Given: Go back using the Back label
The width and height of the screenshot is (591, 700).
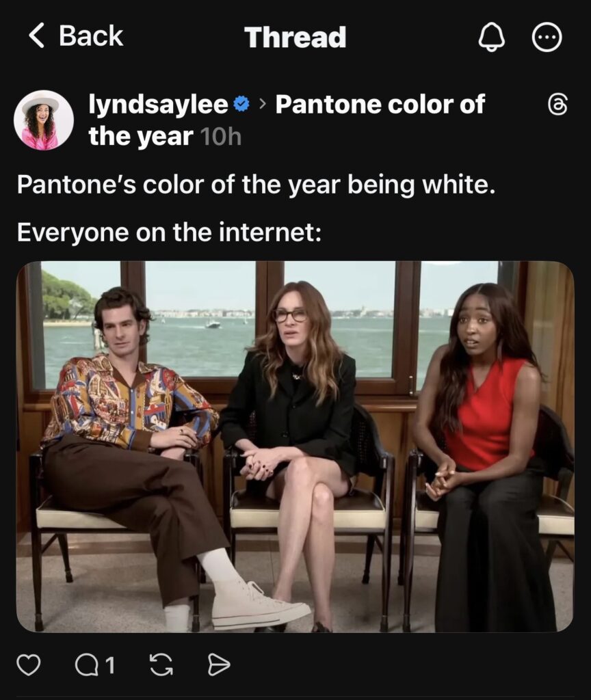Looking at the screenshot, I should tap(91, 36).
